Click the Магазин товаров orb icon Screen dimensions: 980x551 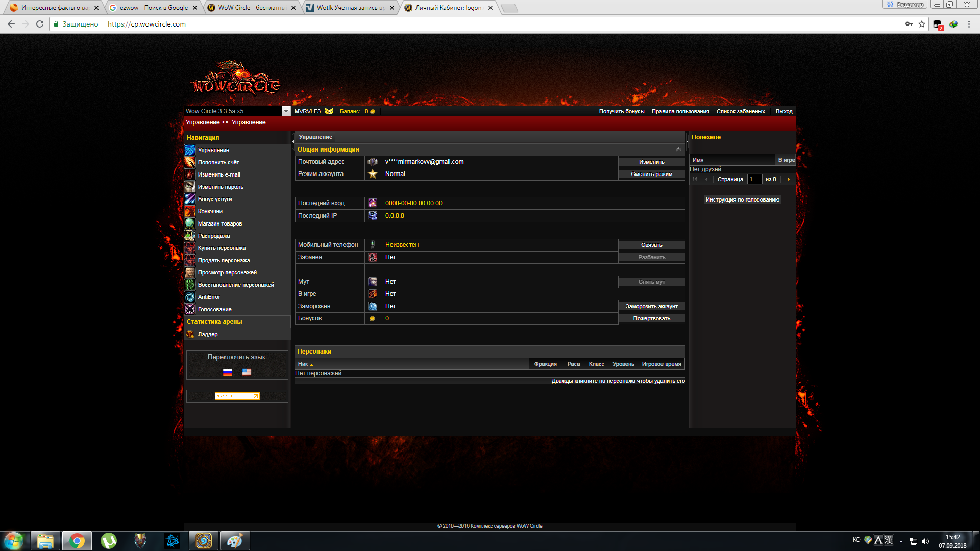[x=189, y=223]
